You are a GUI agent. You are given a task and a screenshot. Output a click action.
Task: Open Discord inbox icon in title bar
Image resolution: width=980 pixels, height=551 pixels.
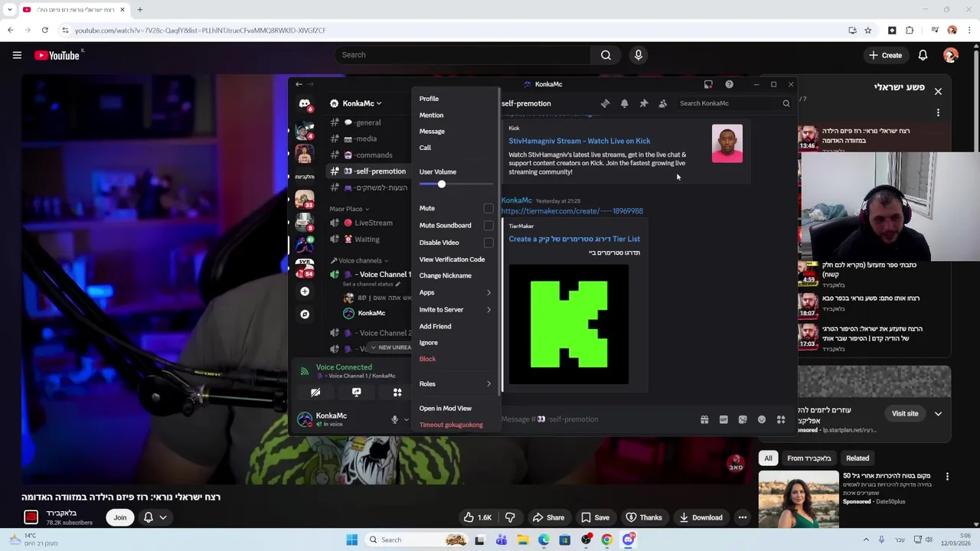pos(708,84)
